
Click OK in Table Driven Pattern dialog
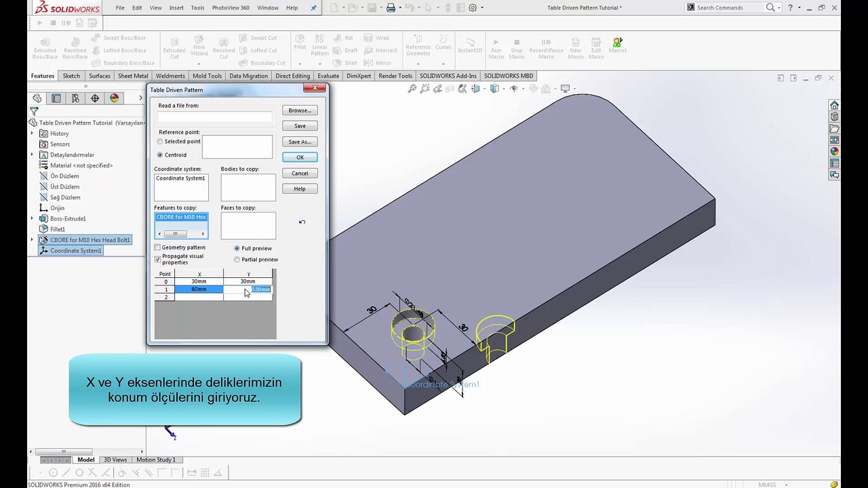[300, 157]
